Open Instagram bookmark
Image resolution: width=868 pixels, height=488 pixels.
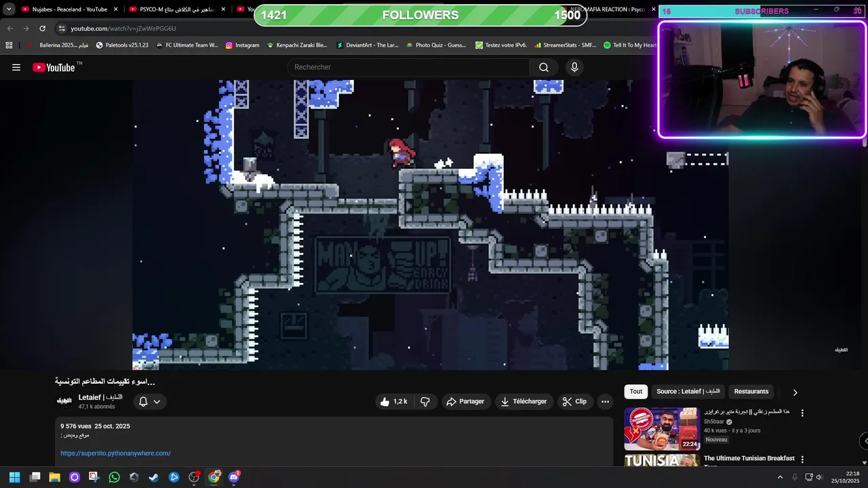pyautogui.click(x=243, y=45)
